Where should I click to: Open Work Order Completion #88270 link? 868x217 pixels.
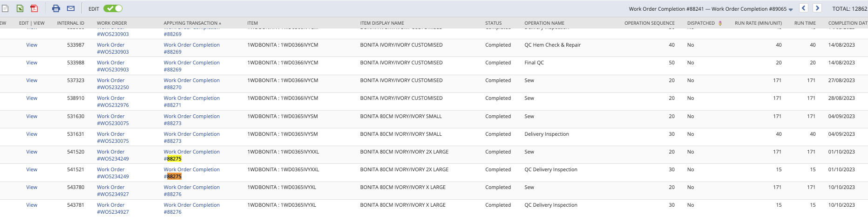[191, 84]
